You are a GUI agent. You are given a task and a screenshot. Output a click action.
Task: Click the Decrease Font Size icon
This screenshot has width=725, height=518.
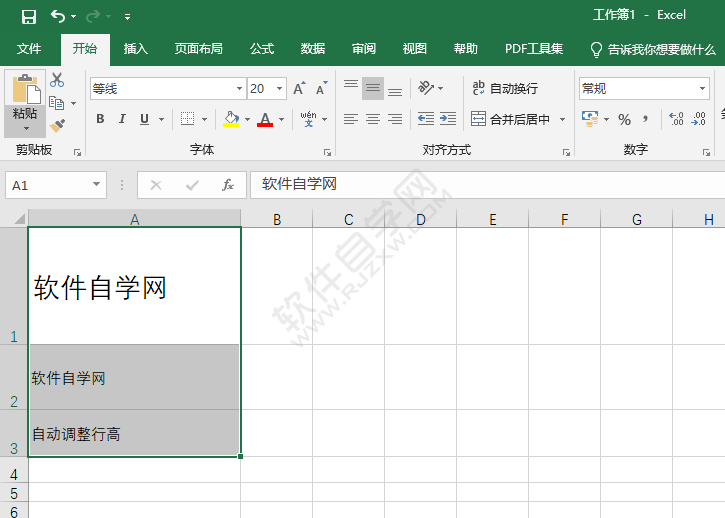tap(321, 88)
